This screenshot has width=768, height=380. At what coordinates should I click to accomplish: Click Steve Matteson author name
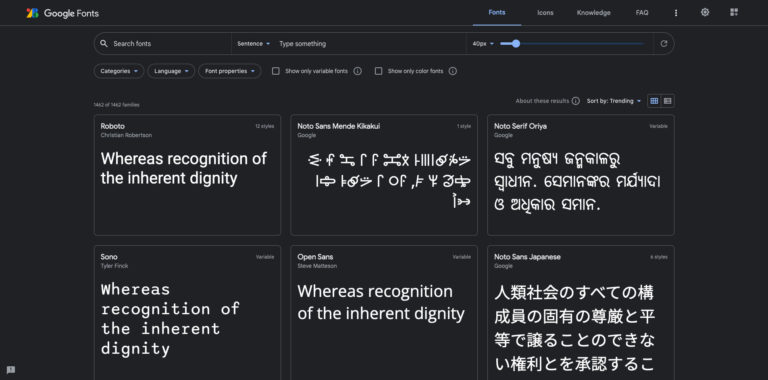[x=317, y=266]
